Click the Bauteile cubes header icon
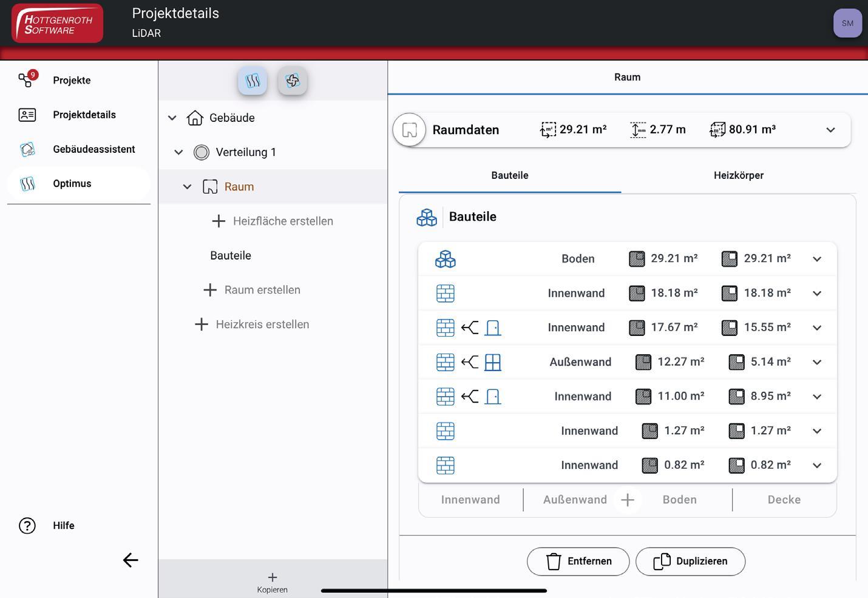The width and height of the screenshot is (868, 598). pyautogui.click(x=427, y=217)
